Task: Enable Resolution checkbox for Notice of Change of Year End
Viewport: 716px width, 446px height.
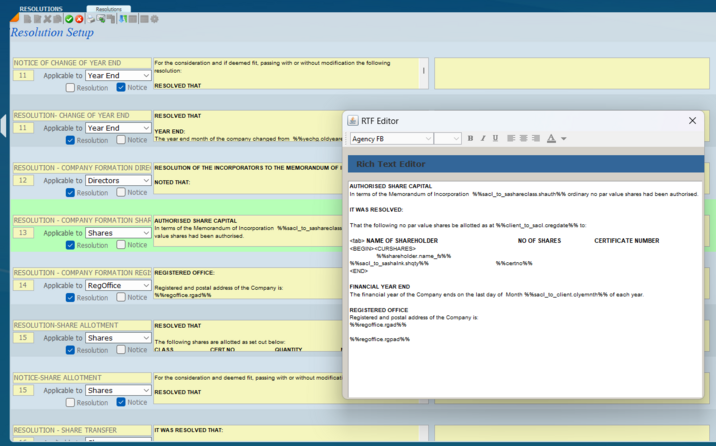Action: point(71,88)
